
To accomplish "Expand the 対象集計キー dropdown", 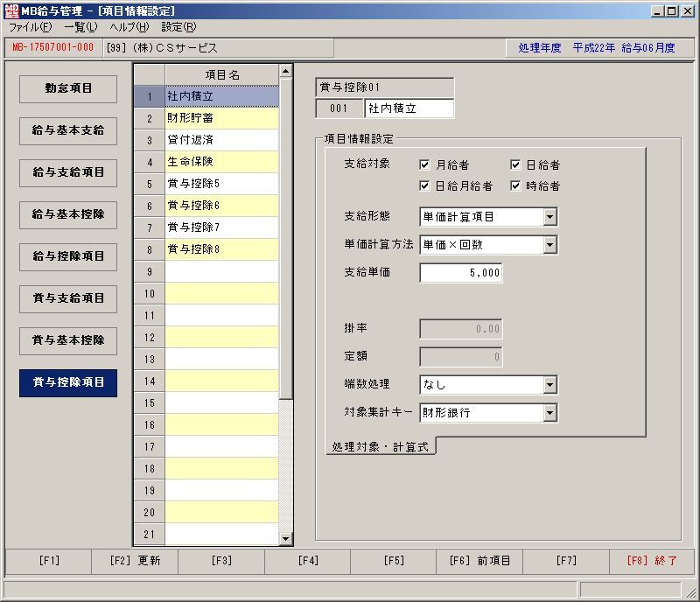I will click(x=550, y=413).
